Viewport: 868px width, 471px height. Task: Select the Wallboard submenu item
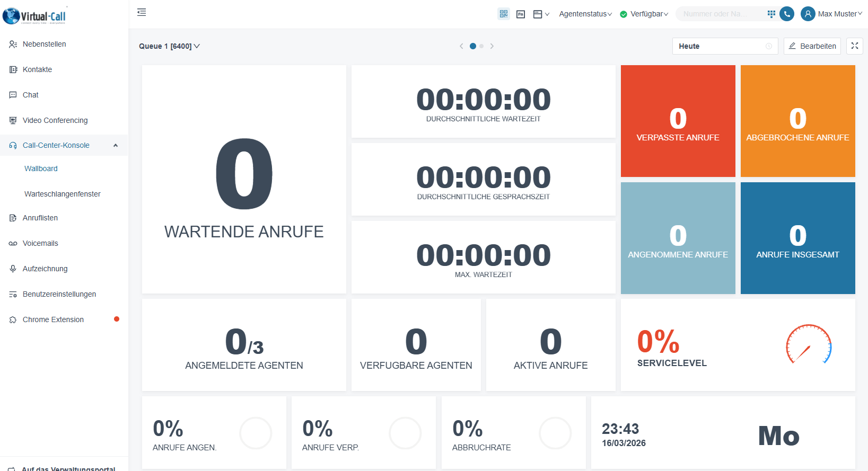tap(41, 168)
